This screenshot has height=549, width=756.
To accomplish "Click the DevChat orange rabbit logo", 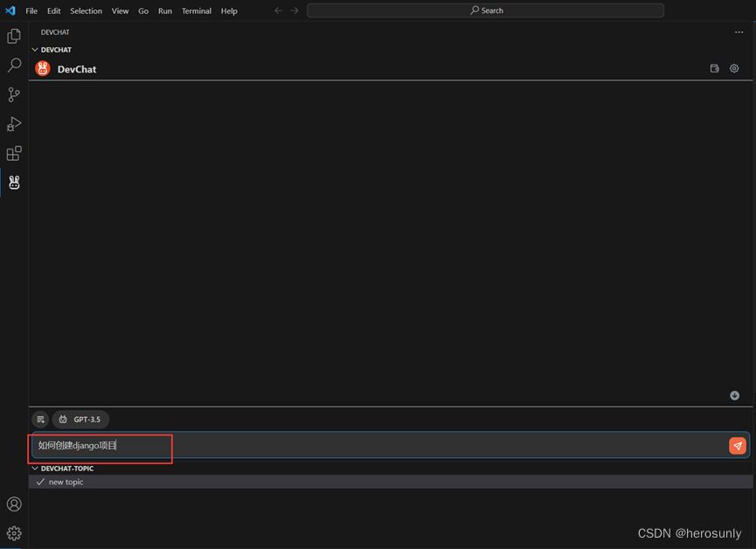I will coord(43,68).
